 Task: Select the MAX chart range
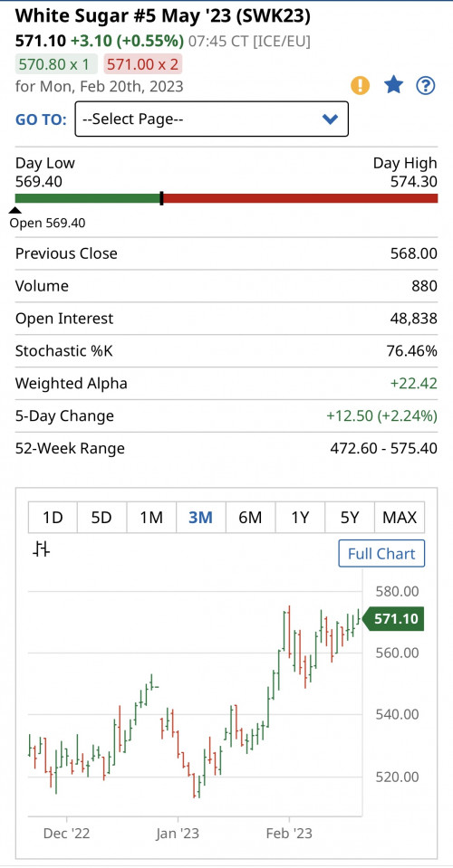(x=400, y=518)
